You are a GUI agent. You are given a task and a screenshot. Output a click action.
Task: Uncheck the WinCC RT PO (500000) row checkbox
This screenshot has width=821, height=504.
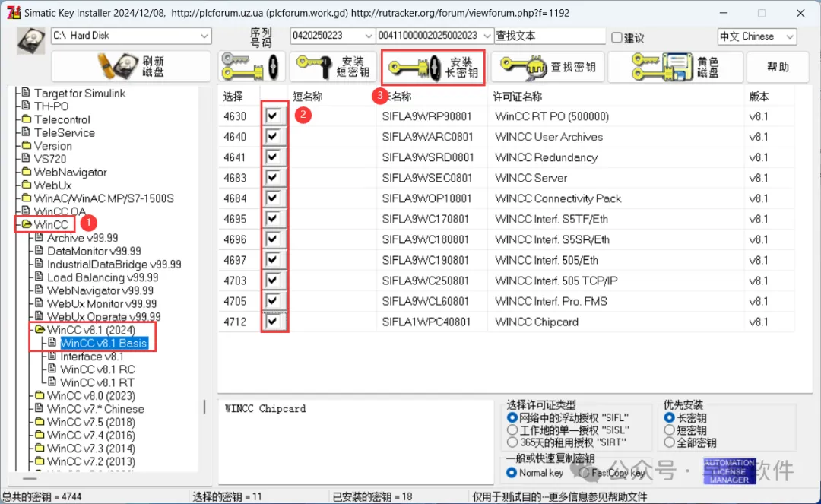272,116
